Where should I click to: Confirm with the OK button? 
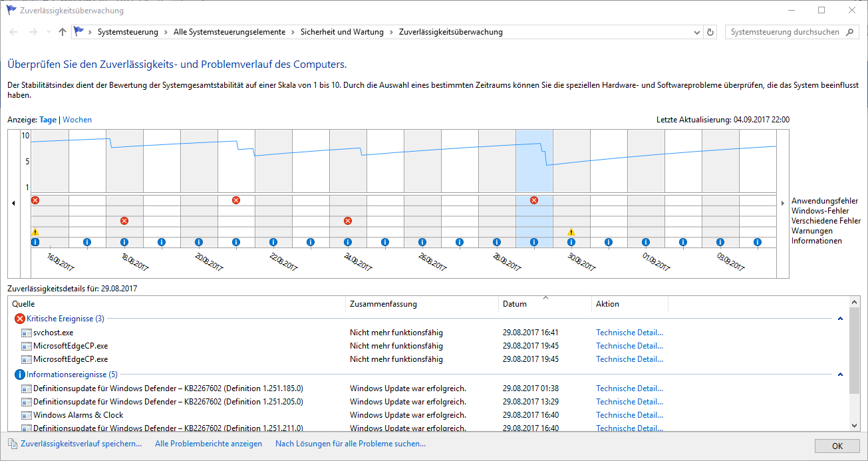coord(837,446)
